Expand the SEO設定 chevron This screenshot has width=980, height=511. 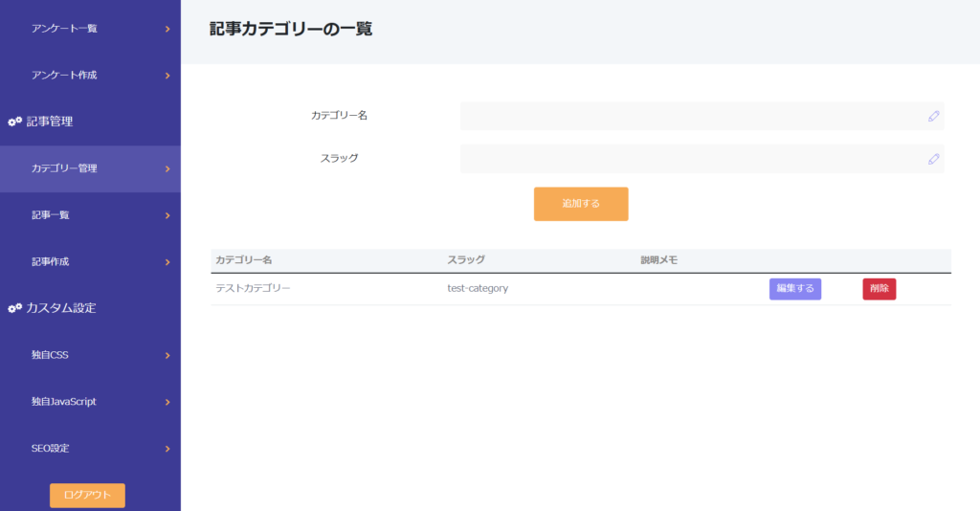click(167, 449)
